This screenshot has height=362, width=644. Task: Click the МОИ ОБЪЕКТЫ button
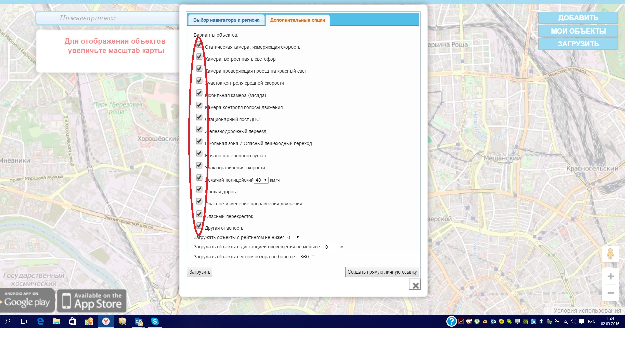[578, 31]
